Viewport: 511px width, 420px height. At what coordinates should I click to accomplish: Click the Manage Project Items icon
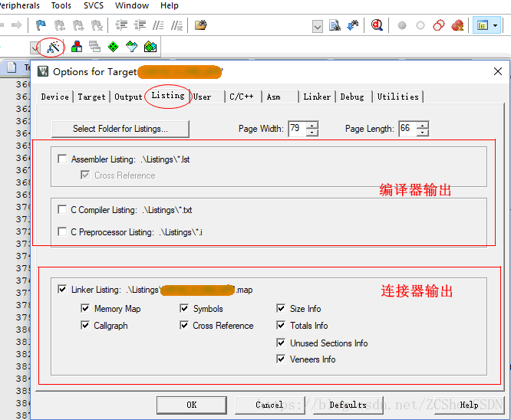75,48
